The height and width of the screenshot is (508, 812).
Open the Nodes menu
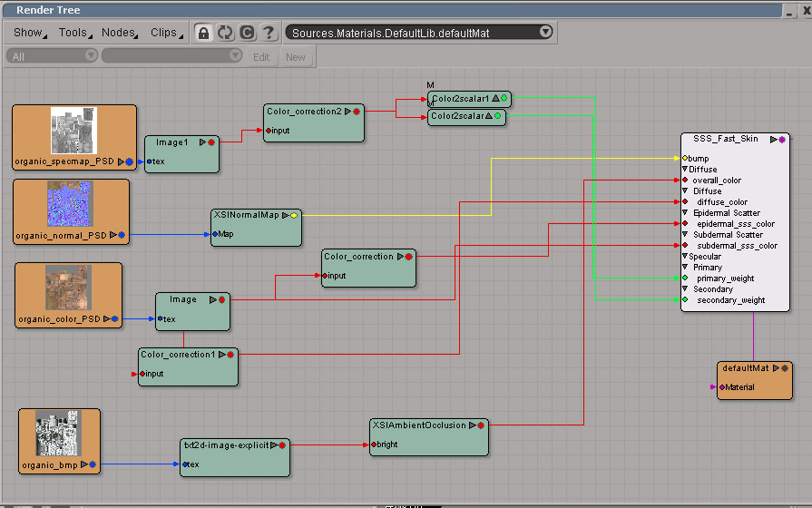(x=120, y=33)
